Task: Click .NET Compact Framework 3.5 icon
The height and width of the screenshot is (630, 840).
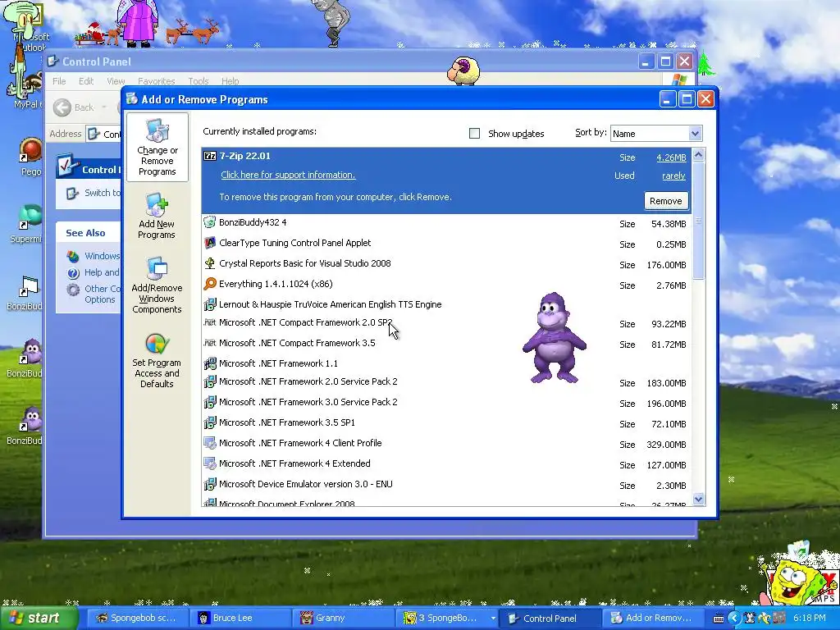Action: click(210, 343)
